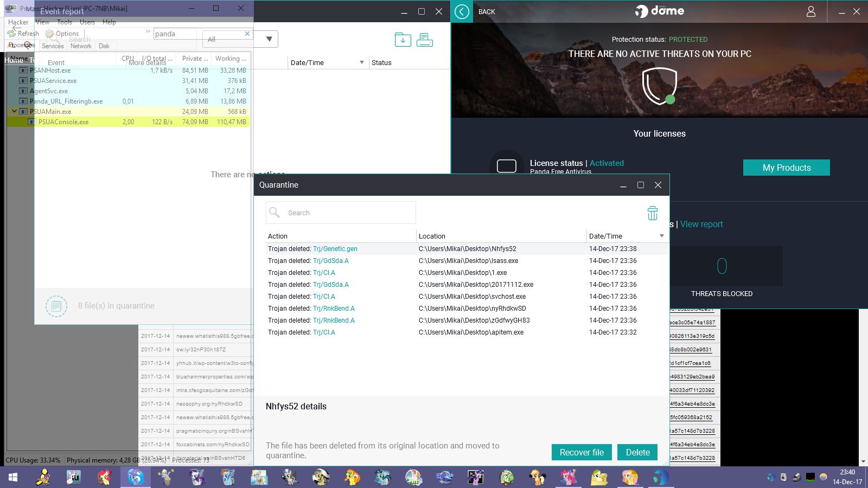This screenshot has height=488, width=868.
Task: Click the Delete button in Quarantine
Action: (x=637, y=452)
